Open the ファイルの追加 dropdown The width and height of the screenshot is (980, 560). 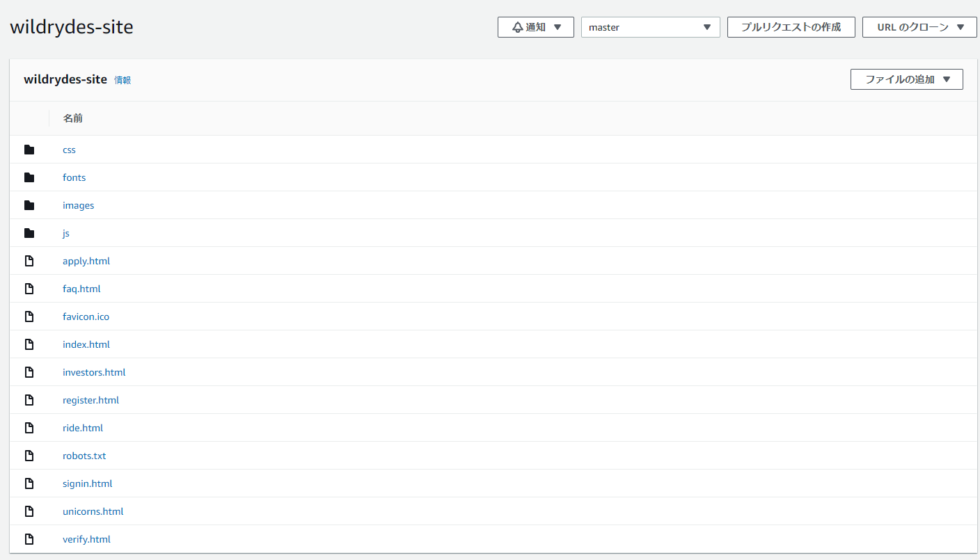(x=906, y=79)
